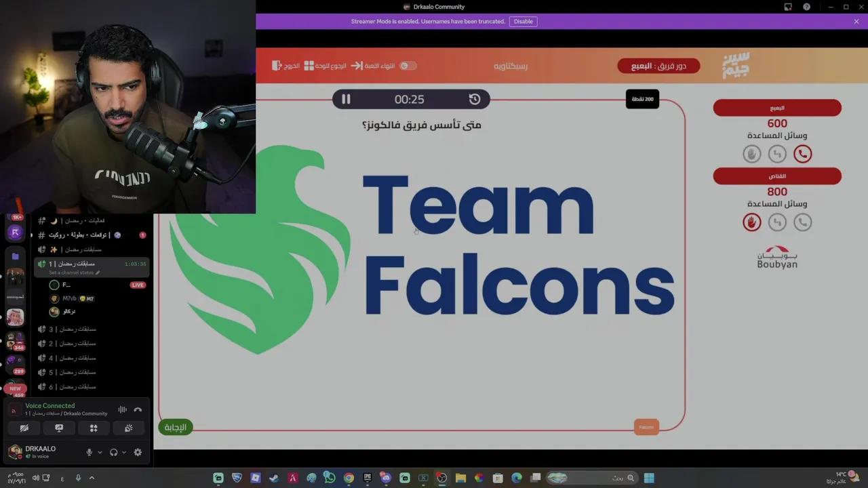Open server with 346 notification badge
Screen dimensions: 868x488
(15, 340)
